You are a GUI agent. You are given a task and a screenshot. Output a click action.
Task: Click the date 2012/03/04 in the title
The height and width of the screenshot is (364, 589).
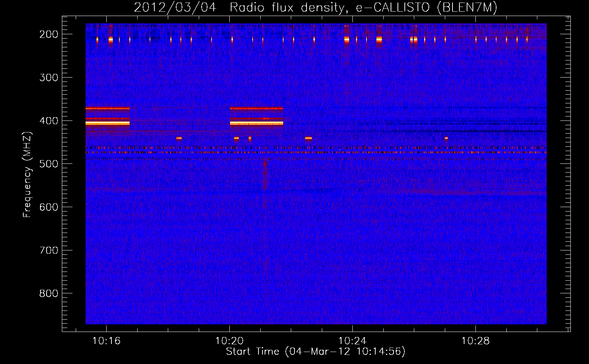click(x=175, y=8)
